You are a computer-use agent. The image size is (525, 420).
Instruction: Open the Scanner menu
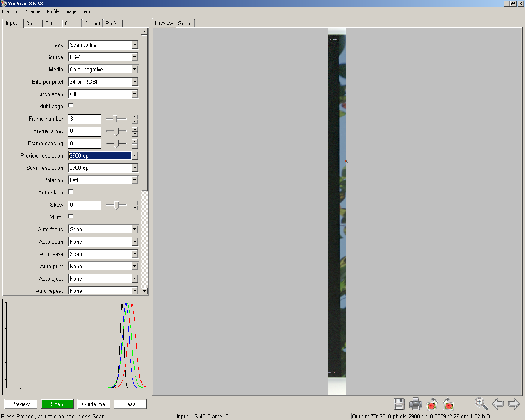tap(34, 11)
